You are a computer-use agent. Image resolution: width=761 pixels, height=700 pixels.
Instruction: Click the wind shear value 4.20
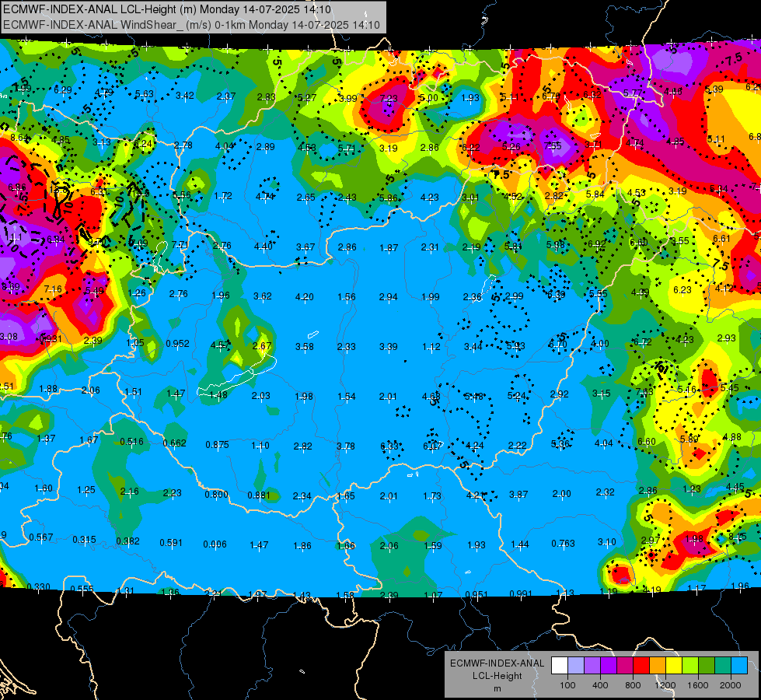click(x=304, y=297)
